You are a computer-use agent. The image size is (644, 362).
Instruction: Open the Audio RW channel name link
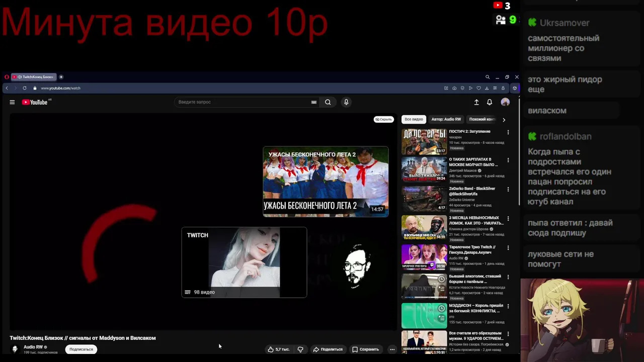[33, 347]
